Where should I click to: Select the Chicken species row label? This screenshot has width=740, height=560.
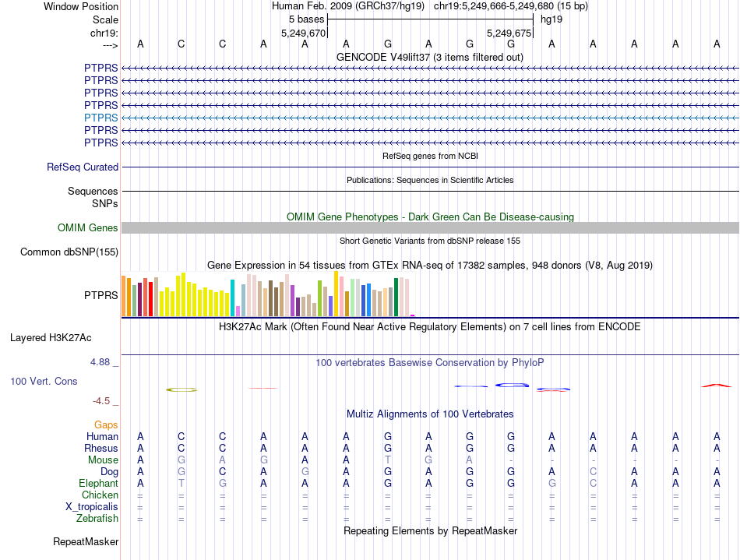click(100, 495)
